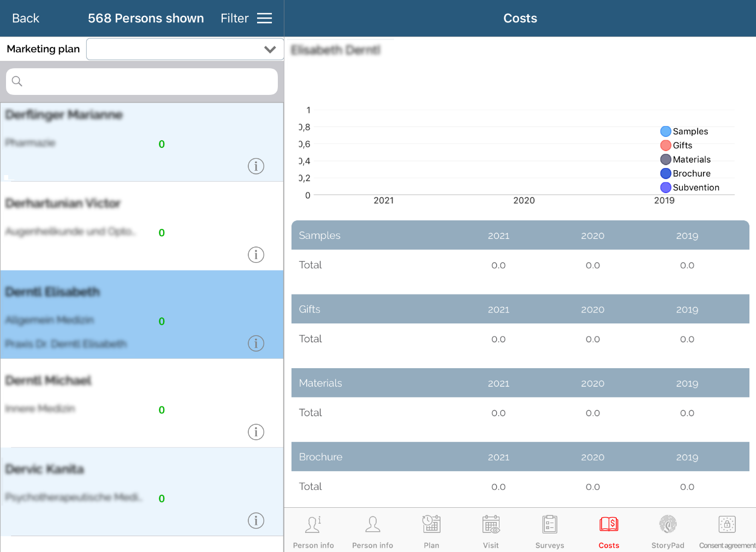The width and height of the screenshot is (756, 552).
Task: Click info icon for Dervic Kanita
Action: [x=256, y=520]
